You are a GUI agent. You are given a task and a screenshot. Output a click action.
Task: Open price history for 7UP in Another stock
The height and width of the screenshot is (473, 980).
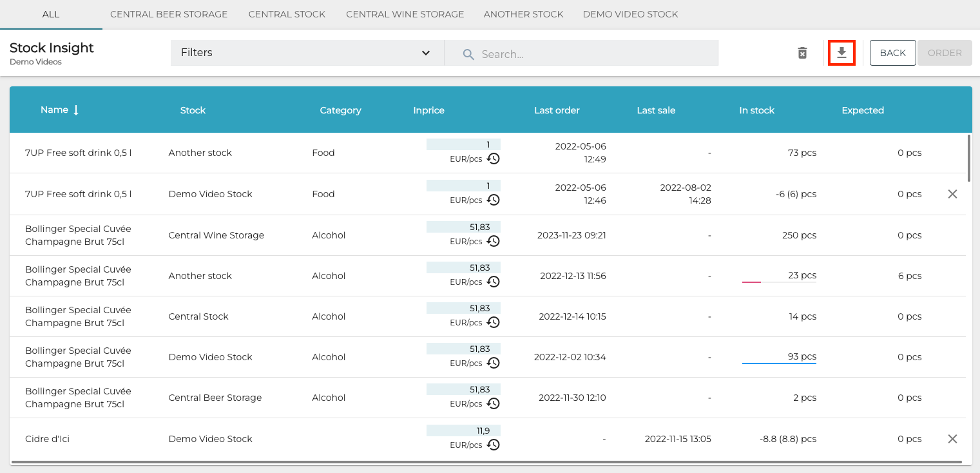[493, 159]
